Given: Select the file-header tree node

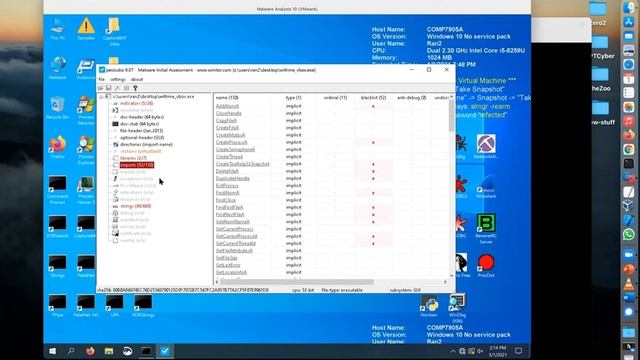Looking at the screenshot, I should 141,131.
